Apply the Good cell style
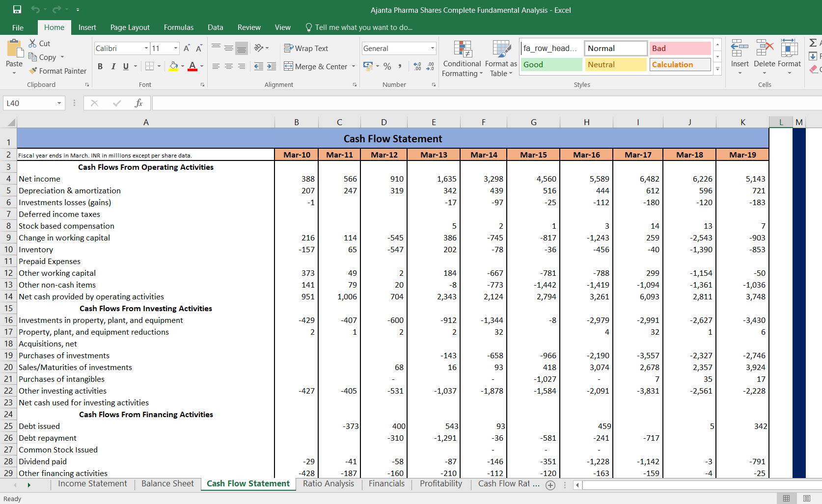The width and height of the screenshot is (822, 504). click(x=551, y=64)
